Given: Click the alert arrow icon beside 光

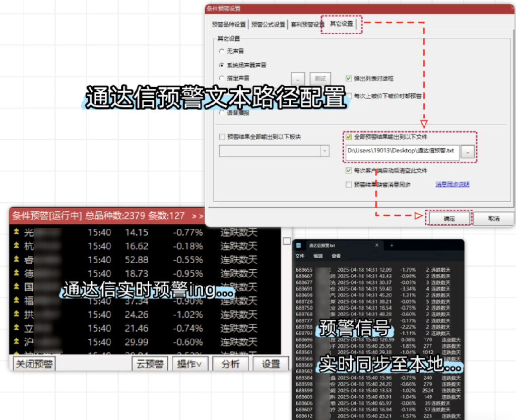Looking at the screenshot, I should coord(16,232).
